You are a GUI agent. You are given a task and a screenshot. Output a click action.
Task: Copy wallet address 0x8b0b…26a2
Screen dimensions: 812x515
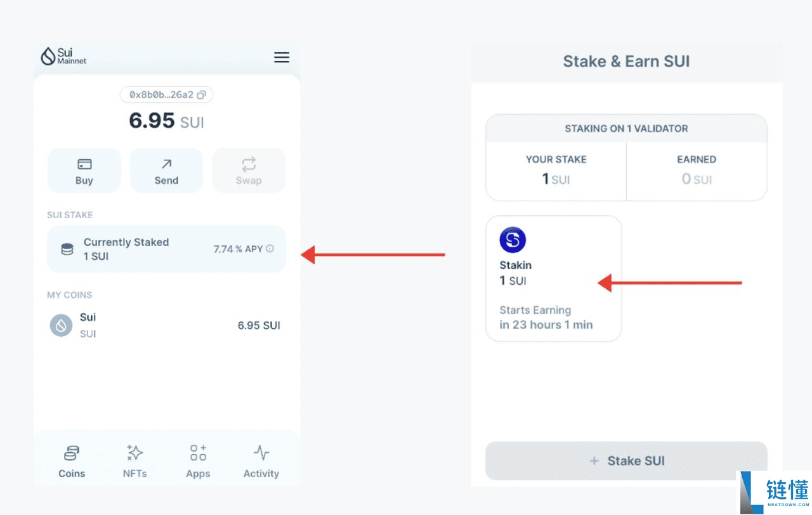click(201, 95)
